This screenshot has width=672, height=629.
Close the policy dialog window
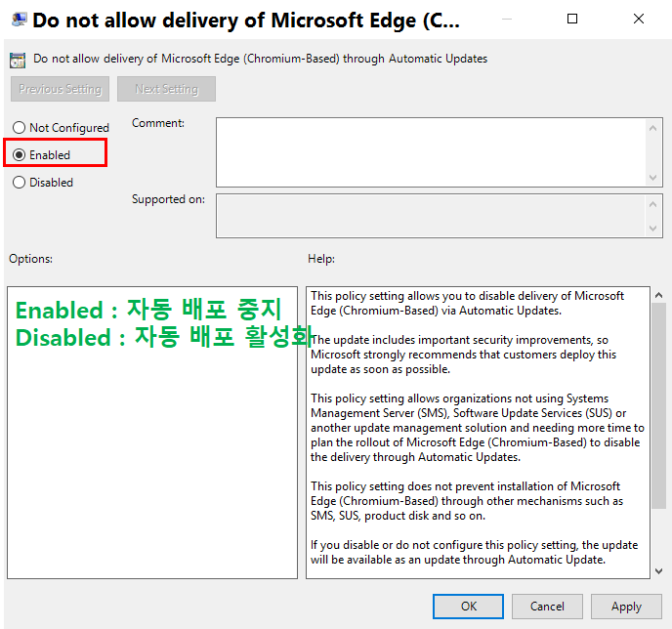[639, 19]
